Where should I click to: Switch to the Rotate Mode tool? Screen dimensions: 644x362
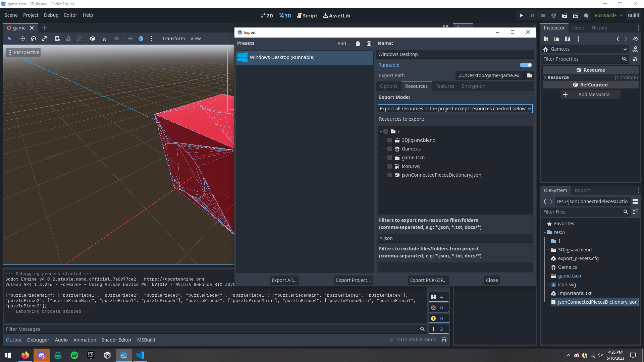[33, 38]
